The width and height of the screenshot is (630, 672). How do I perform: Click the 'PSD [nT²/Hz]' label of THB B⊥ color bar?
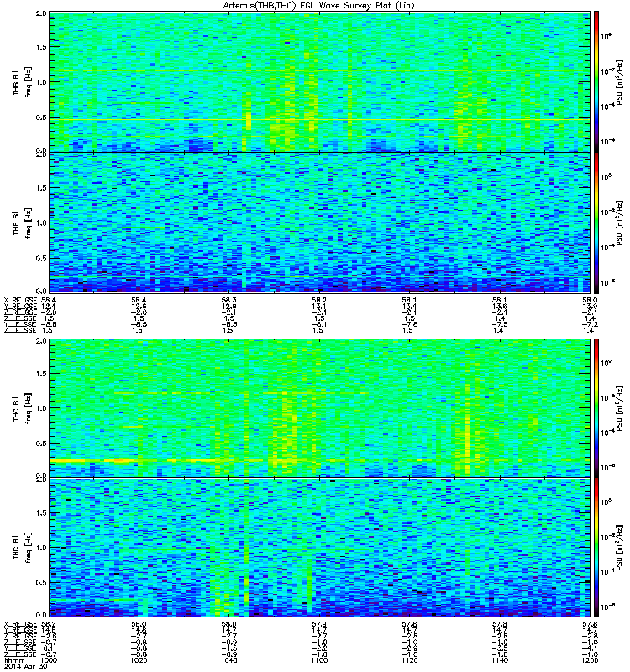click(x=619, y=82)
